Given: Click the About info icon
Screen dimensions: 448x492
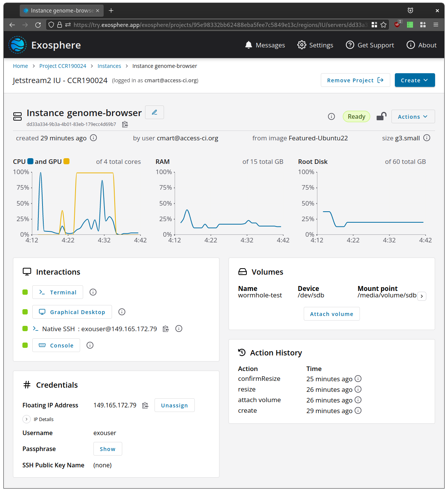Looking at the screenshot, I should point(411,45).
